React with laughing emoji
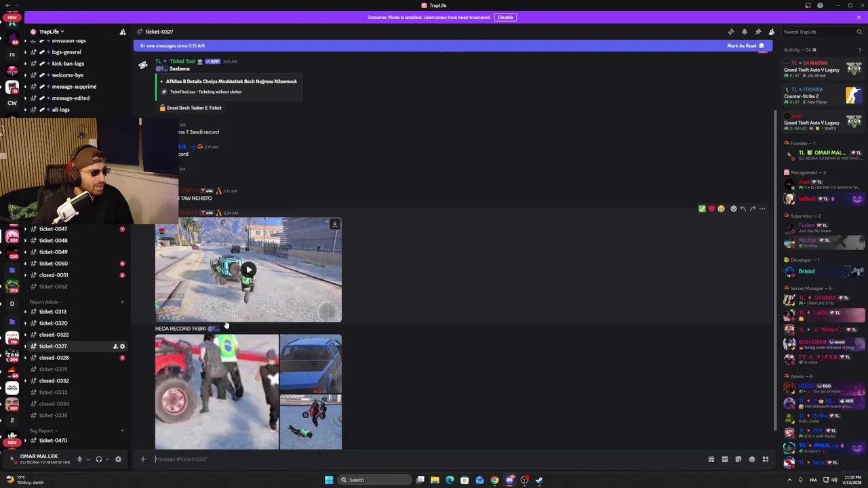868x488 pixels. coord(721,209)
